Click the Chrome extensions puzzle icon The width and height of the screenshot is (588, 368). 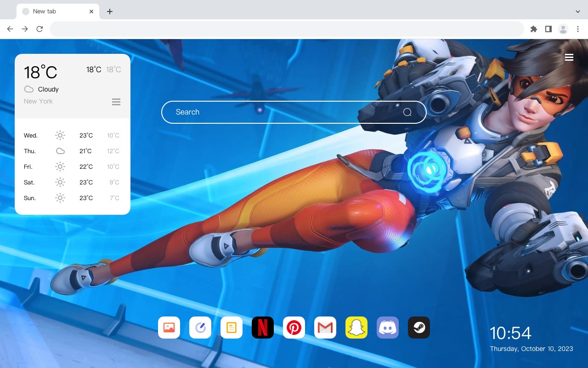click(x=533, y=29)
